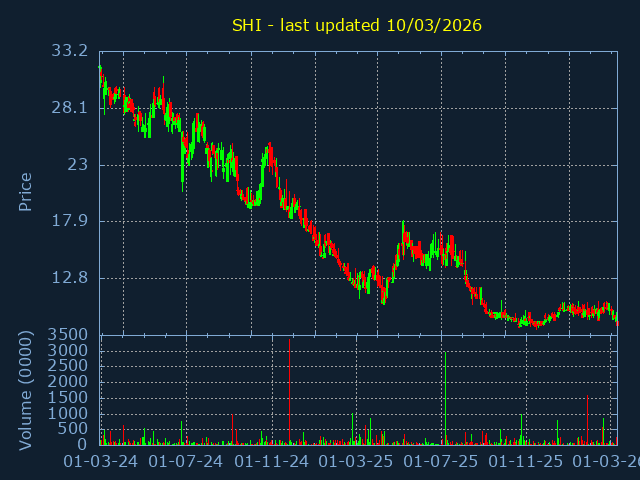The width and height of the screenshot is (640, 480).
Task: Select the 01-07-24 date label
Action: (x=186, y=462)
